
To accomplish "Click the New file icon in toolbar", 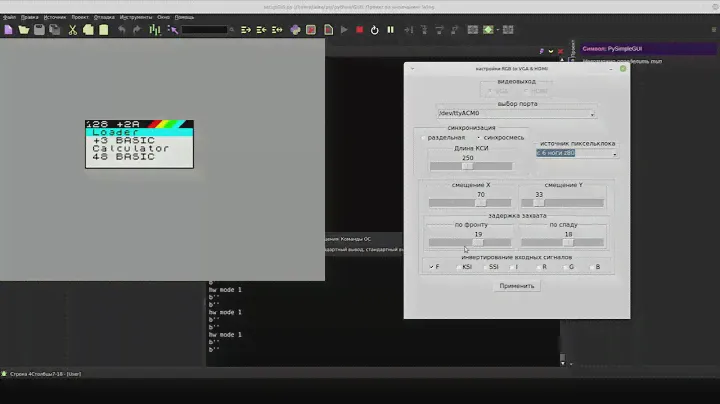I will click(9, 30).
